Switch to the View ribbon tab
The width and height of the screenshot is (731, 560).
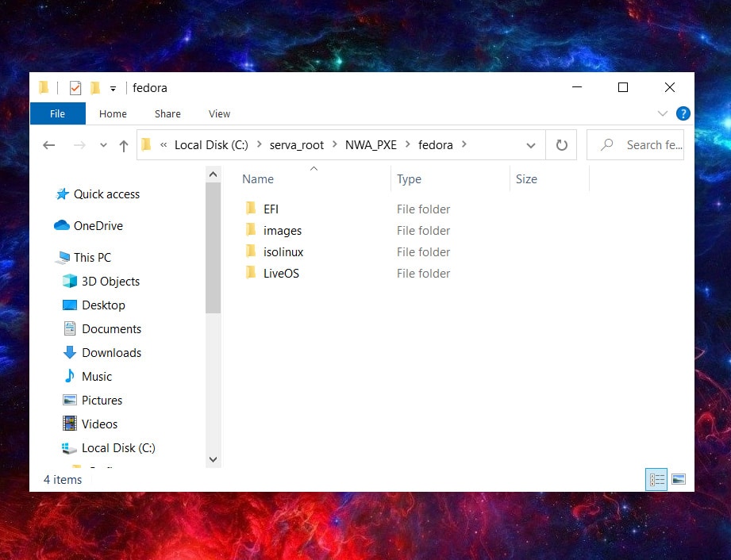(x=219, y=113)
